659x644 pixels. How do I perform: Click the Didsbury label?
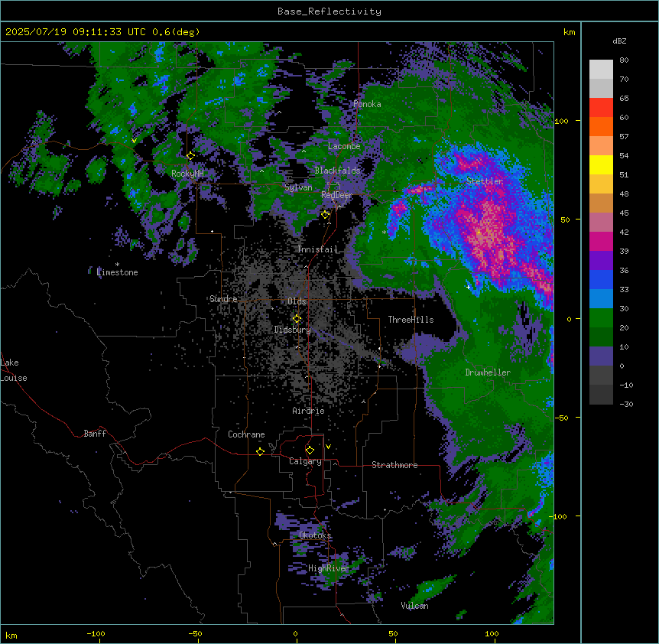coord(292,330)
